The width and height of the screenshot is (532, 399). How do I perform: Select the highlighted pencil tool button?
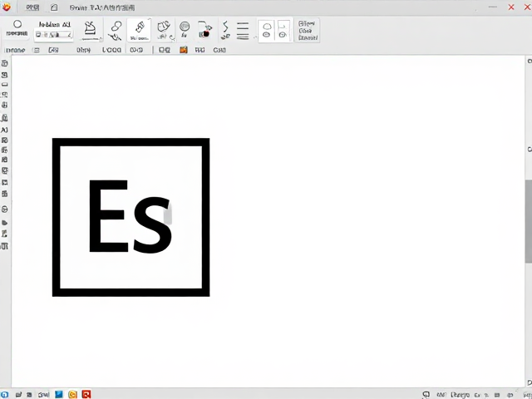pyautogui.click(x=139, y=30)
